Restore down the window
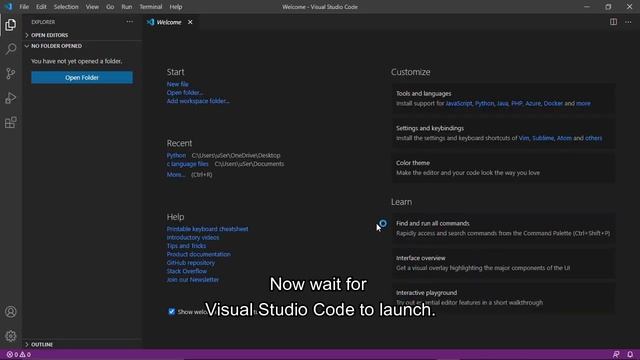The height and width of the screenshot is (360, 640). coord(608,7)
